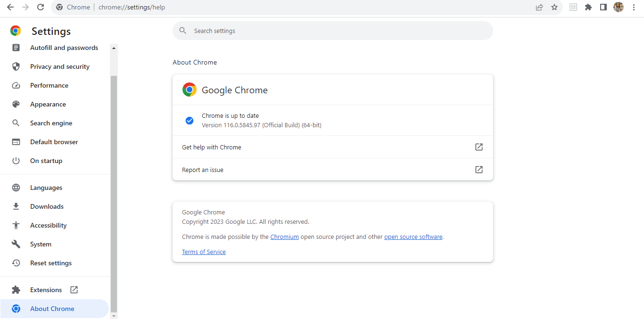The image size is (644, 319).
Task: Open the Terms of Service link
Action: (x=204, y=251)
